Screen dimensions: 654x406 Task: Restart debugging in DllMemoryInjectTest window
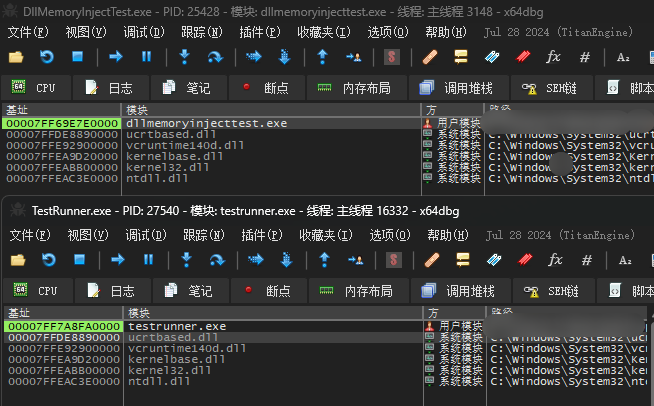[x=47, y=57]
